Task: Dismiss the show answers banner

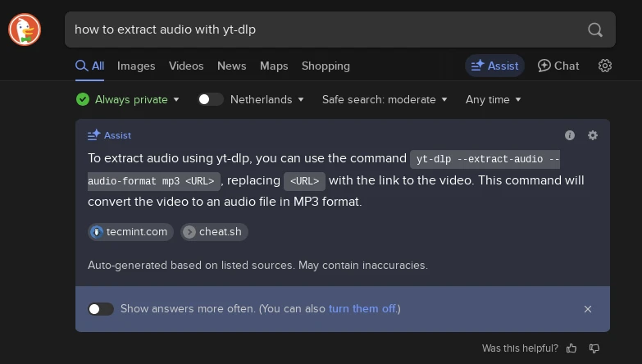Action: [588, 309]
